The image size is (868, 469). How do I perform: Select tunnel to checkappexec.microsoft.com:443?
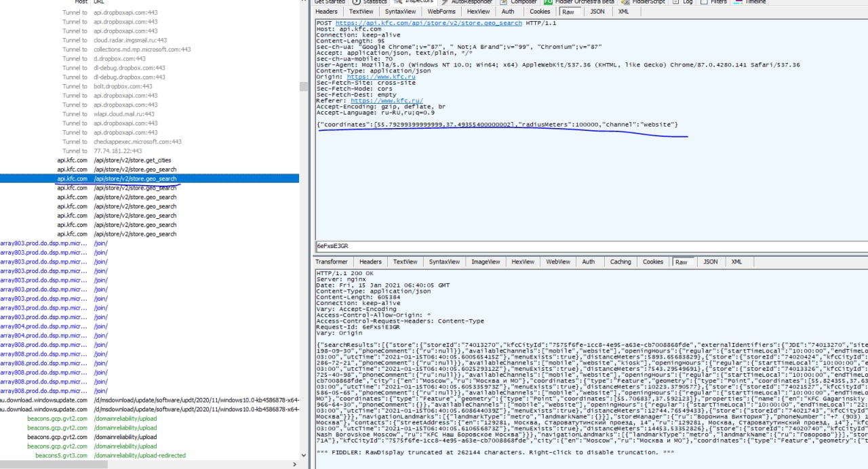(x=149, y=142)
